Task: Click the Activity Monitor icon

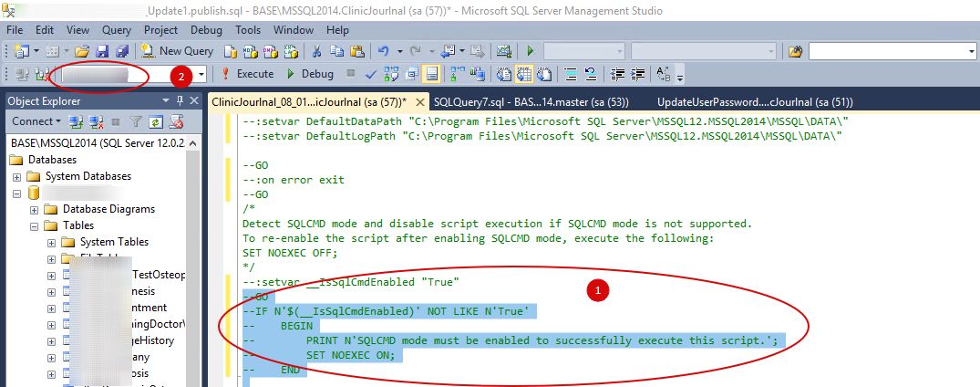Action: pos(504,51)
